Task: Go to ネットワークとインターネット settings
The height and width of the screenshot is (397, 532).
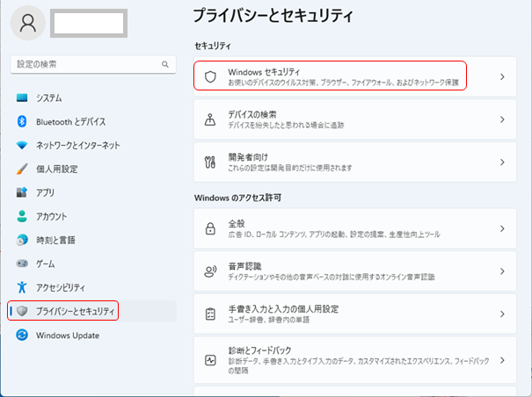Action: [x=77, y=145]
